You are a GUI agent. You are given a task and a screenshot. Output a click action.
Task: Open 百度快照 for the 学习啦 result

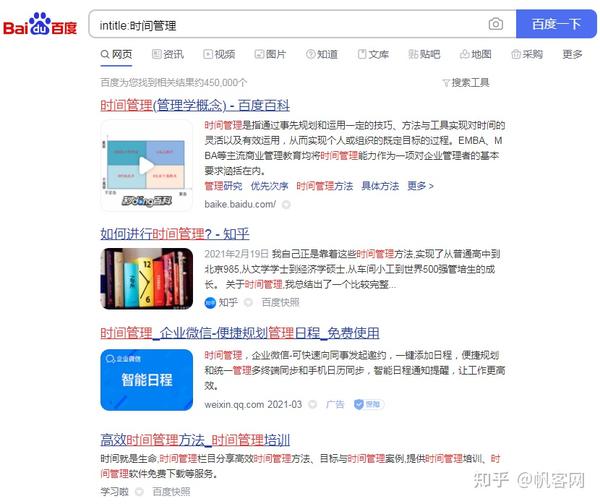[171, 492]
